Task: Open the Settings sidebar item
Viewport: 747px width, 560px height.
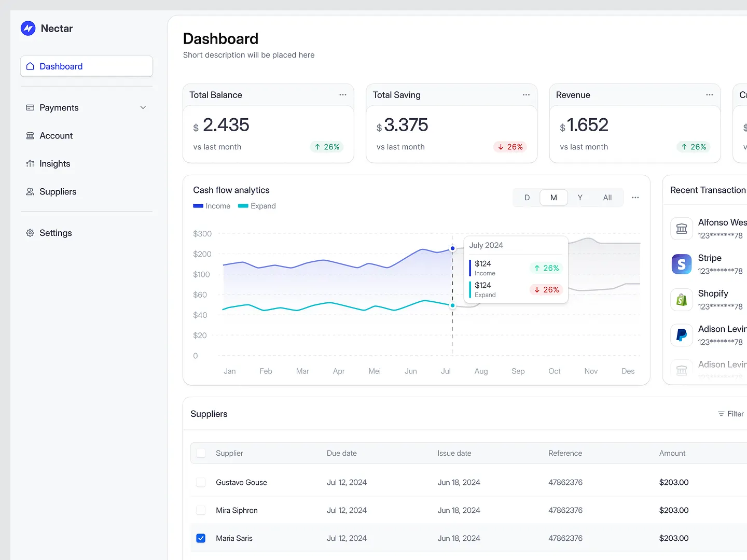Action: tap(87, 233)
